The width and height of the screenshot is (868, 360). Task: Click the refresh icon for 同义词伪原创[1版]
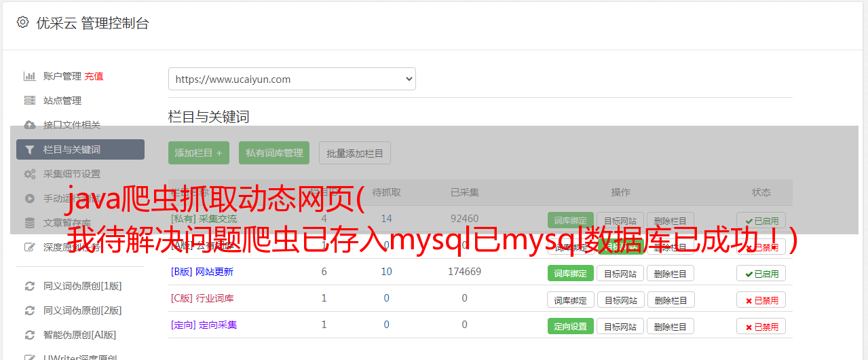29,286
